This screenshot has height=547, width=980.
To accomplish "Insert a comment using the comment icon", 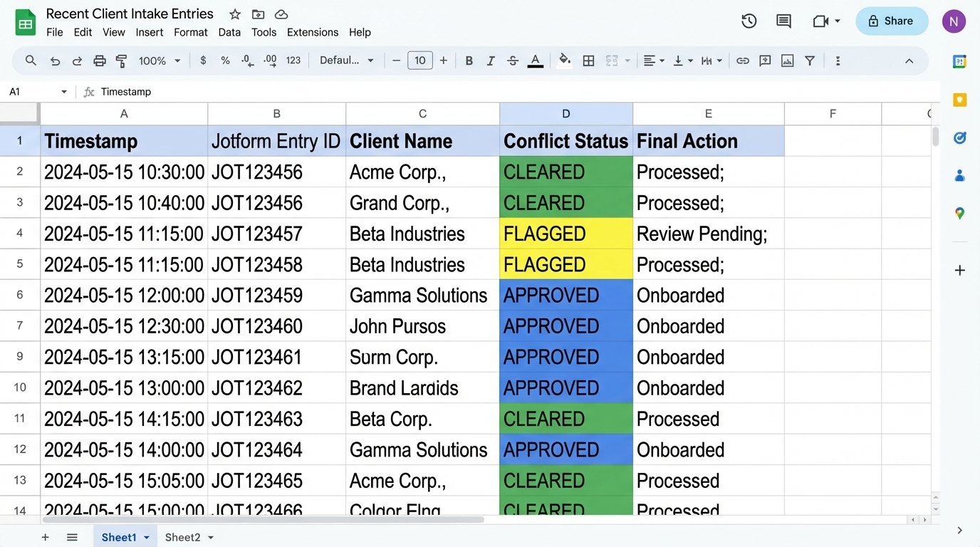I will point(764,61).
